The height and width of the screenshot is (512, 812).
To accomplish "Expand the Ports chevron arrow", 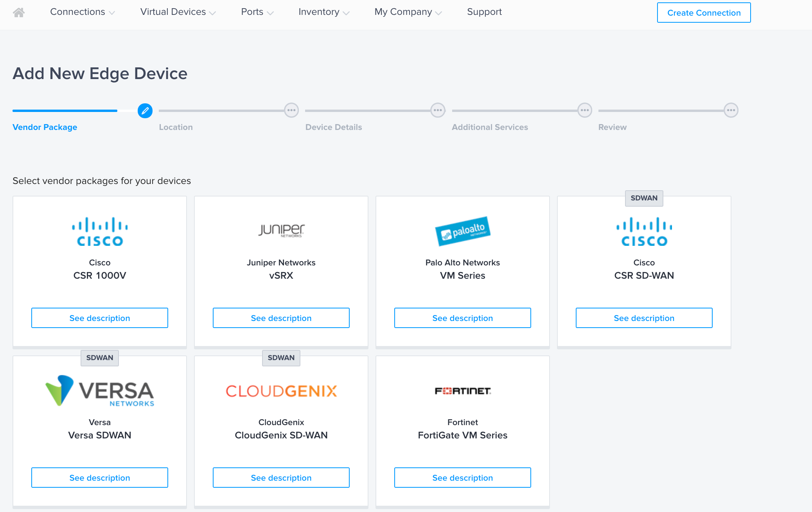I will [x=270, y=13].
